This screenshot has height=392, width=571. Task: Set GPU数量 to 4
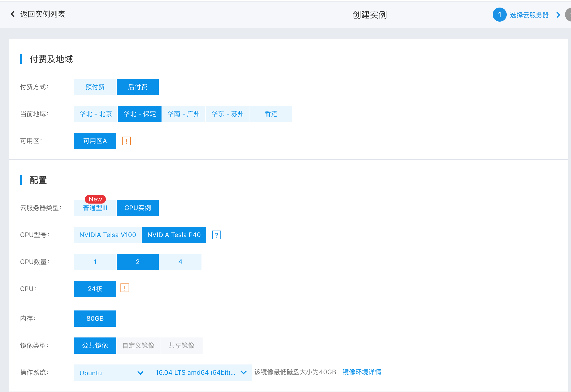pos(180,262)
